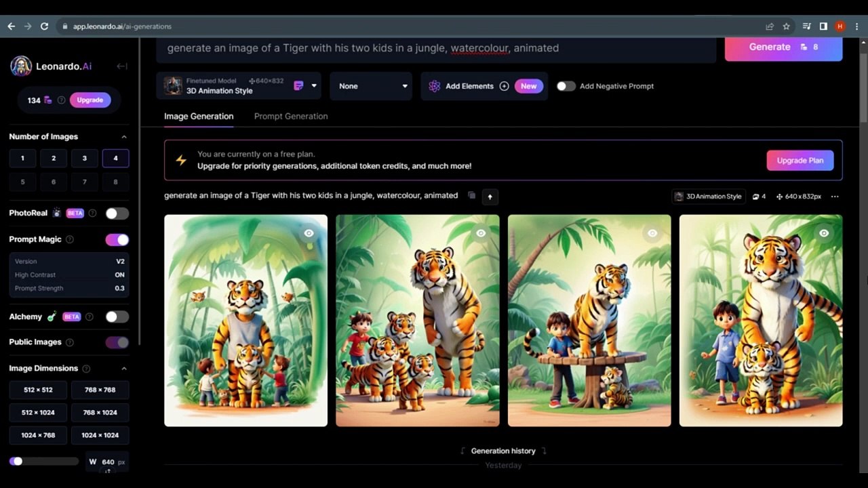Collapse sidebar with the arrow icon
868x488 pixels.
[122, 66]
